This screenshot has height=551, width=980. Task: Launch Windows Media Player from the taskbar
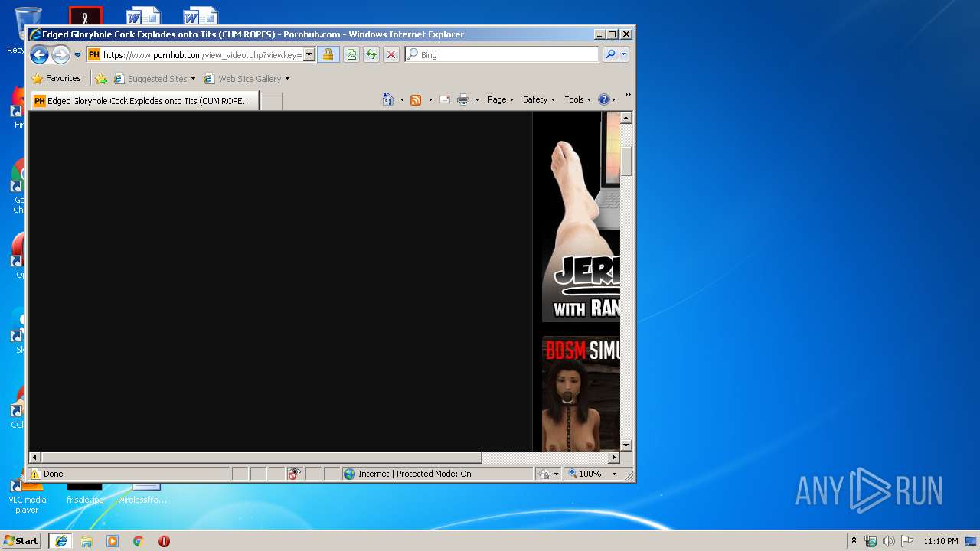pos(113,540)
